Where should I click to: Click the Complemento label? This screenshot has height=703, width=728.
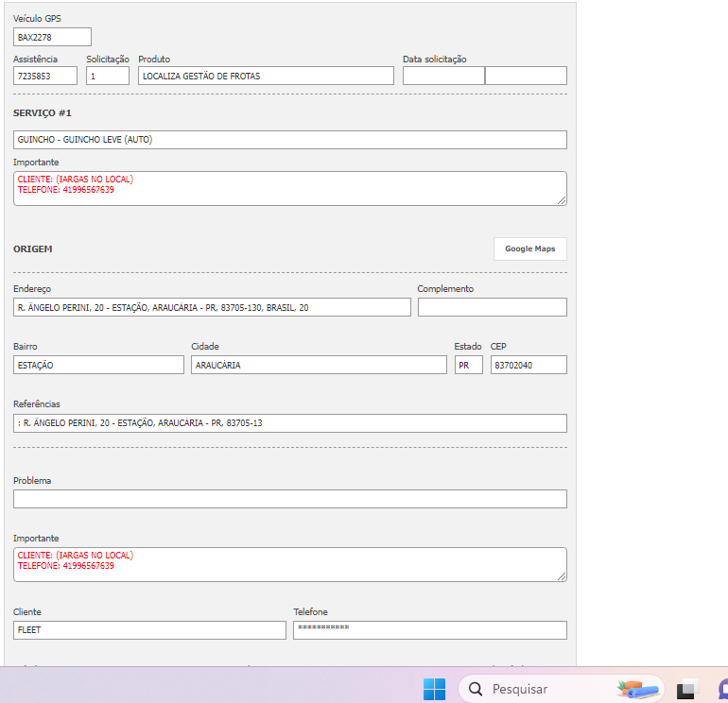tap(445, 288)
